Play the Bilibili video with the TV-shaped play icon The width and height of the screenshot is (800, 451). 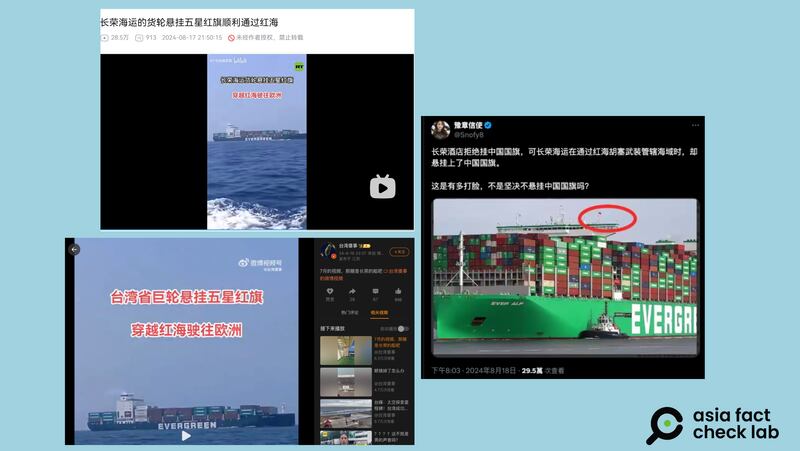tap(383, 187)
